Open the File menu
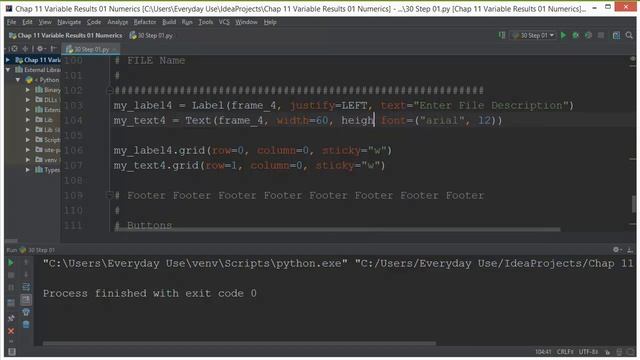Viewport: 640px width, 360px height. click(11, 22)
